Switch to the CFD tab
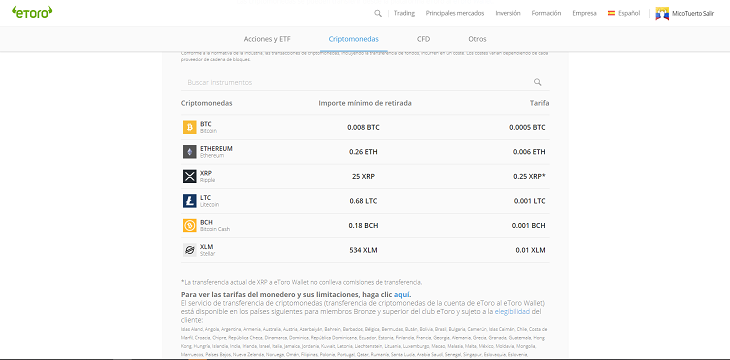The width and height of the screenshot is (730, 360). (x=423, y=39)
